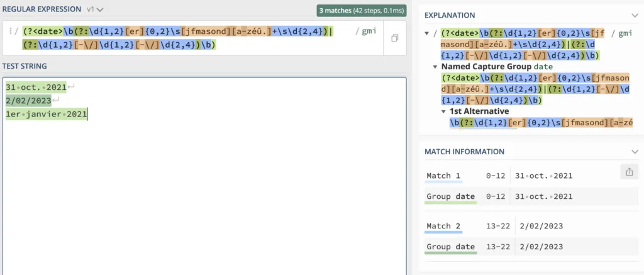The height and width of the screenshot is (275, 644).
Task: Click the Match 1 value '31 oct. 2021'
Action: click(x=544, y=176)
